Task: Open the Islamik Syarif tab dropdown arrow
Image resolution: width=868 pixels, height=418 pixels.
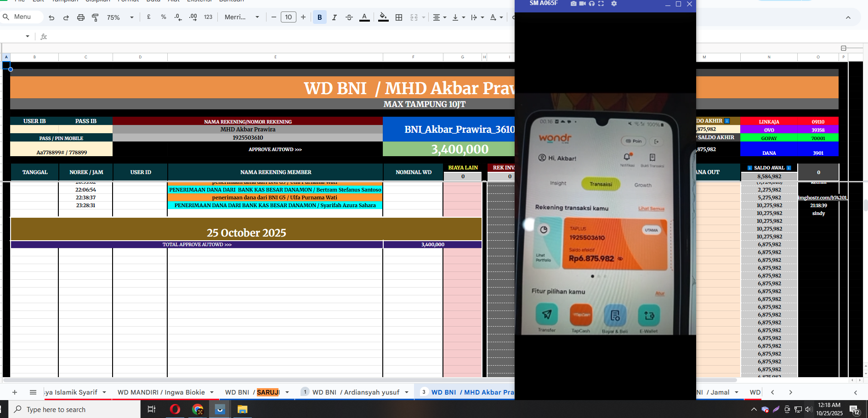Action: (104, 392)
